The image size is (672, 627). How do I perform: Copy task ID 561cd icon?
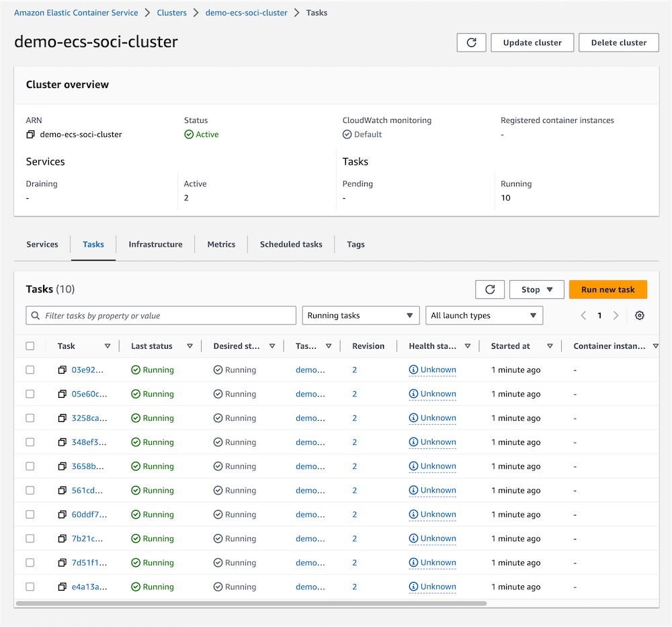[x=62, y=490]
